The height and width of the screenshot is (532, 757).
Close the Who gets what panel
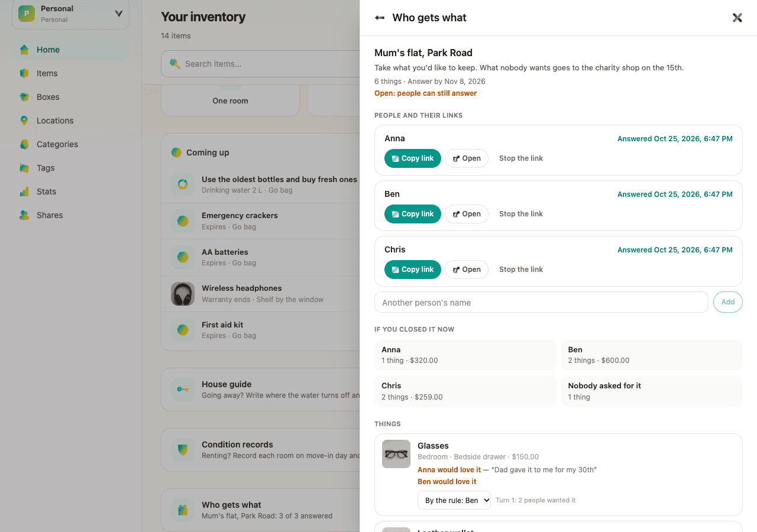point(737,18)
